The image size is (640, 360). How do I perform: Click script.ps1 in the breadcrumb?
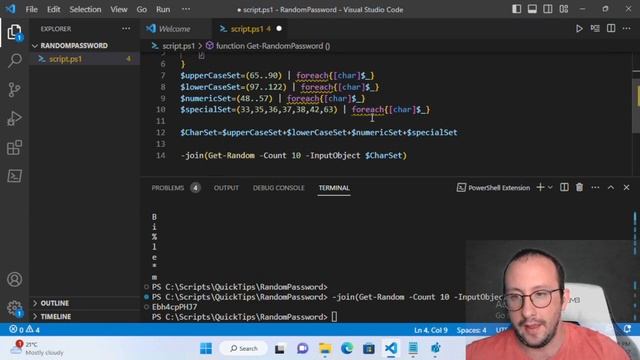[178, 46]
